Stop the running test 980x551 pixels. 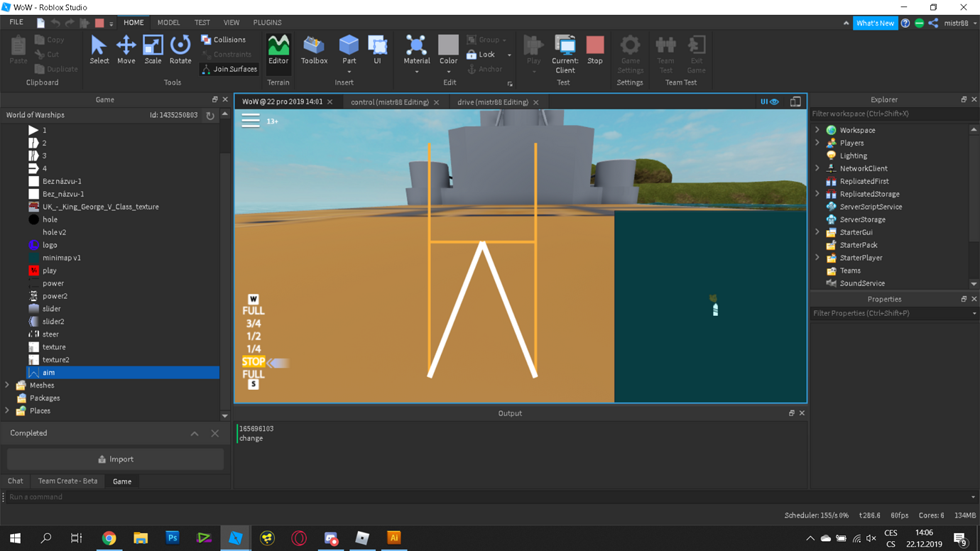tap(595, 50)
